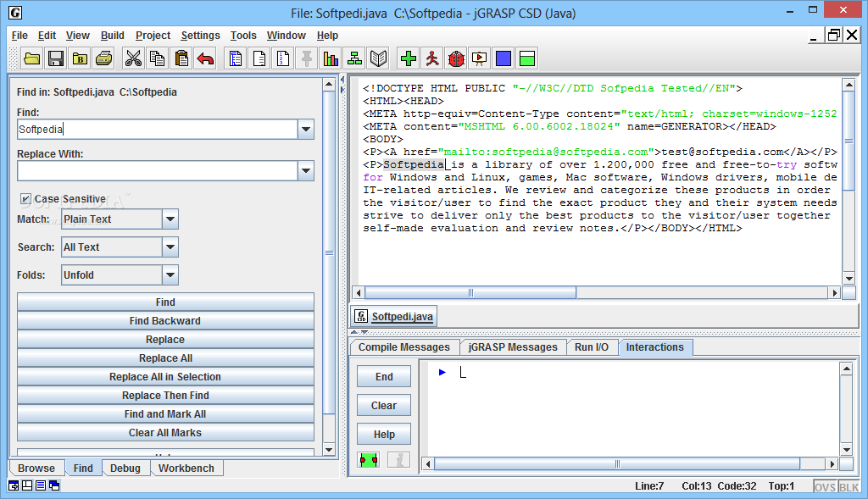Click the green and white split toolbar icon
868x499 pixels.
point(527,58)
